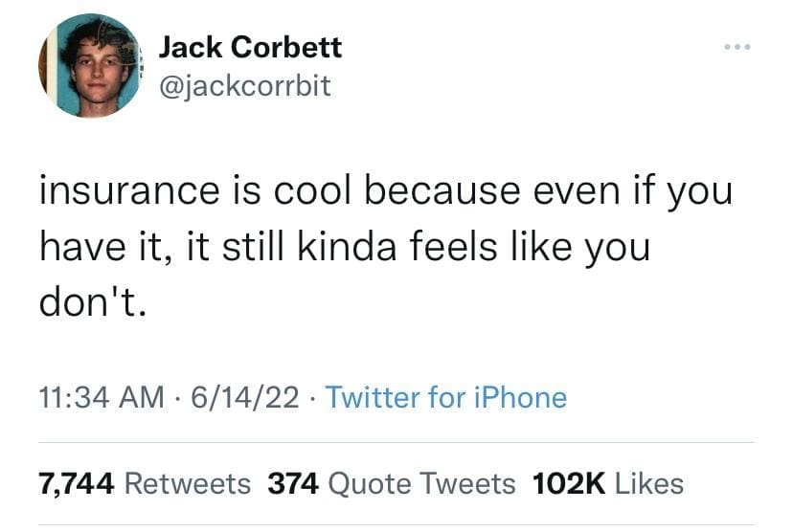Open the Likes label
The height and width of the screenshot is (532, 793).
point(649,483)
